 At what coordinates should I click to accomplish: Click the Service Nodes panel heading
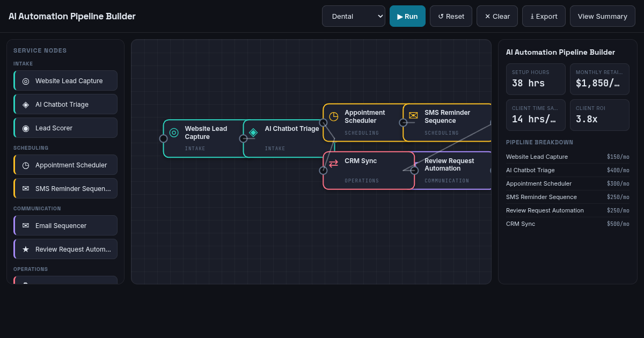click(x=40, y=50)
